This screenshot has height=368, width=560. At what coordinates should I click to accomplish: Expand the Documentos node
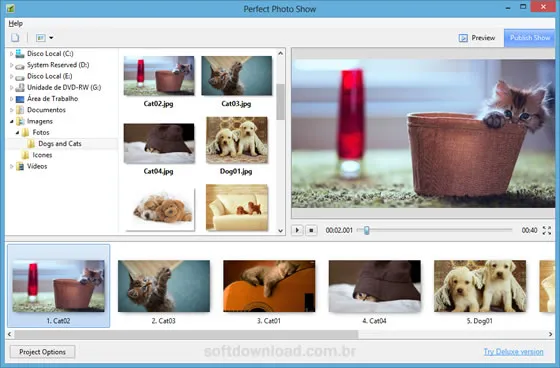coord(11,110)
